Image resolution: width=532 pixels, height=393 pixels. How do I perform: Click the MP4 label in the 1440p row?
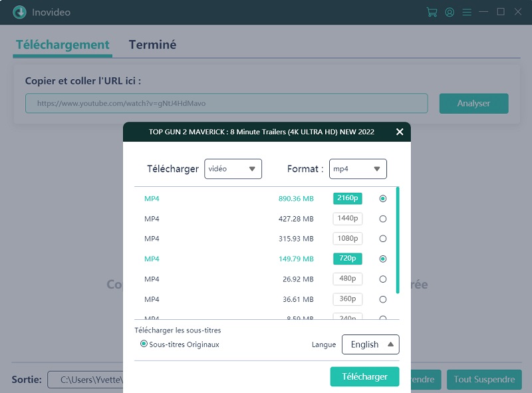point(152,219)
